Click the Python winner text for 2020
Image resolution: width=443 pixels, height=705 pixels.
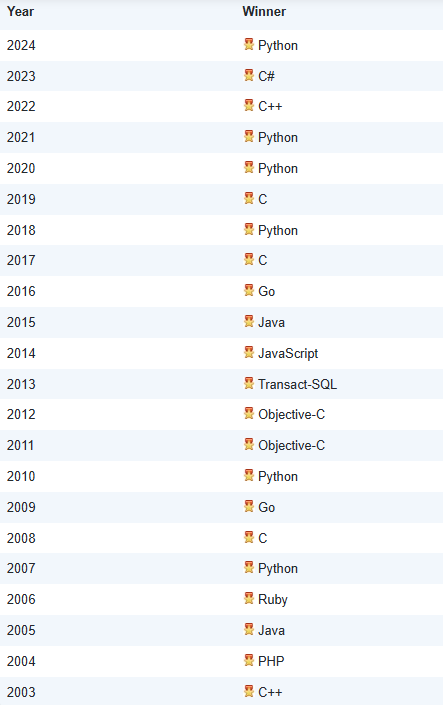tap(278, 169)
